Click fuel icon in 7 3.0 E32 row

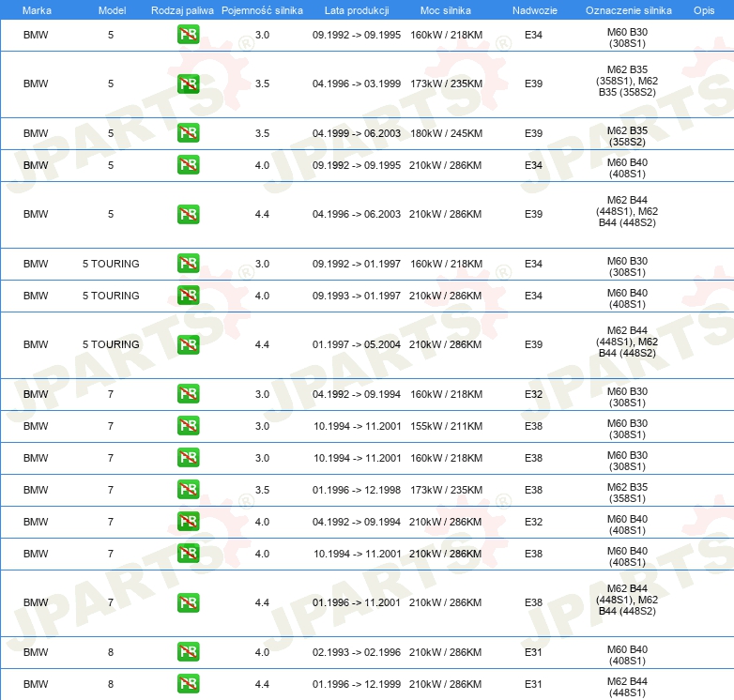coord(188,394)
